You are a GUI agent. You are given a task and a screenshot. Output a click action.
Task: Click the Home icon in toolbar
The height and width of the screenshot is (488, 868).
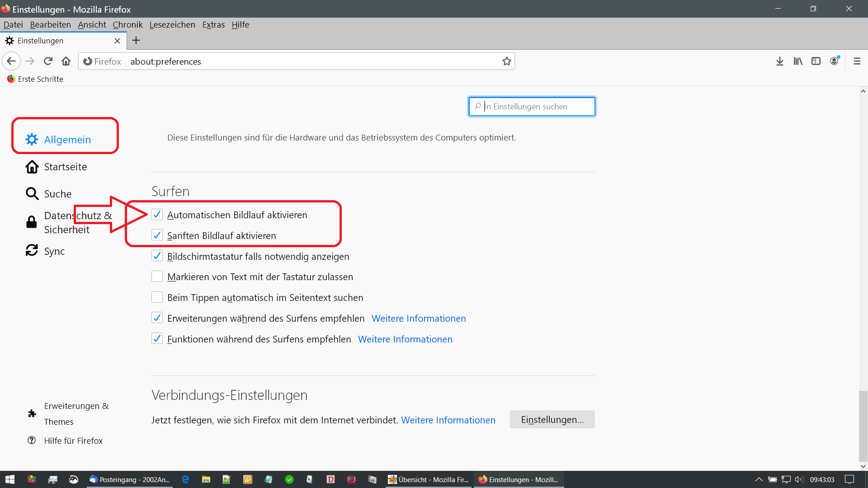(x=66, y=61)
